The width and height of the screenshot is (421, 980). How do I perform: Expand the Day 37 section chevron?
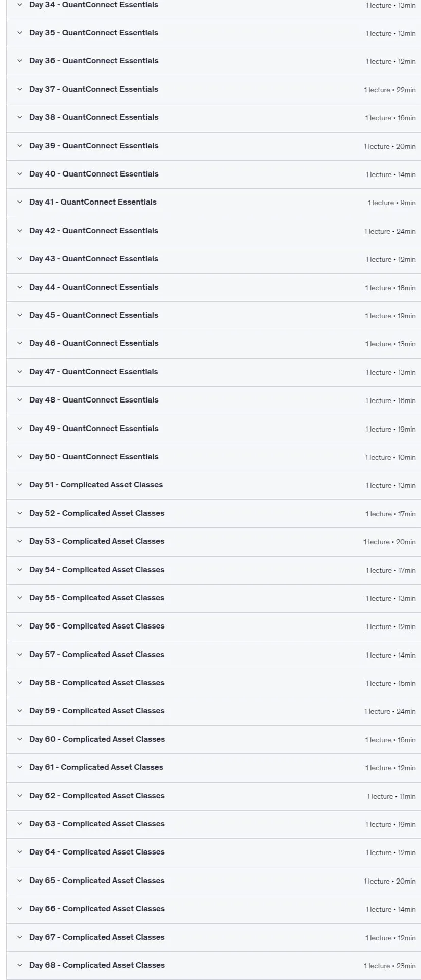(x=20, y=89)
